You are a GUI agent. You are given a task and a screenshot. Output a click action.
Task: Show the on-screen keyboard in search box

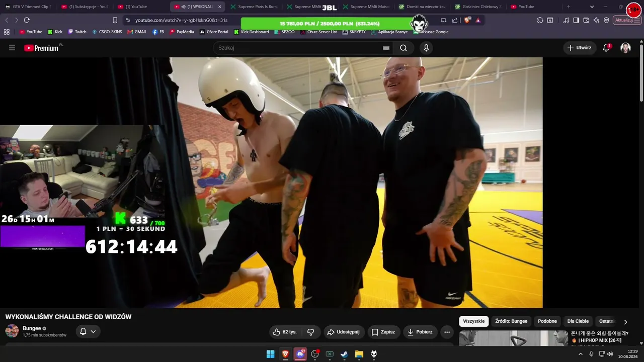point(386,48)
